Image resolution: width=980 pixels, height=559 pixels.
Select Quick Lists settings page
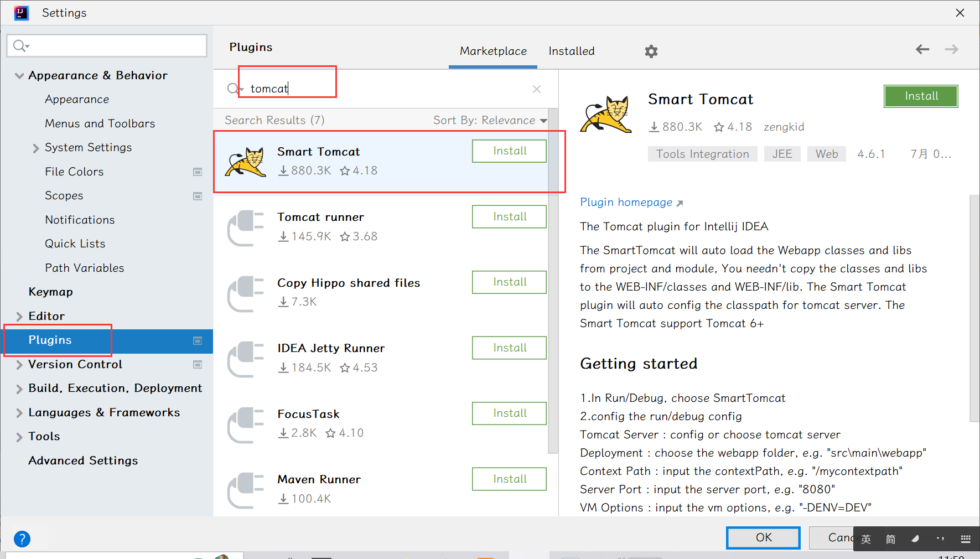[75, 244]
